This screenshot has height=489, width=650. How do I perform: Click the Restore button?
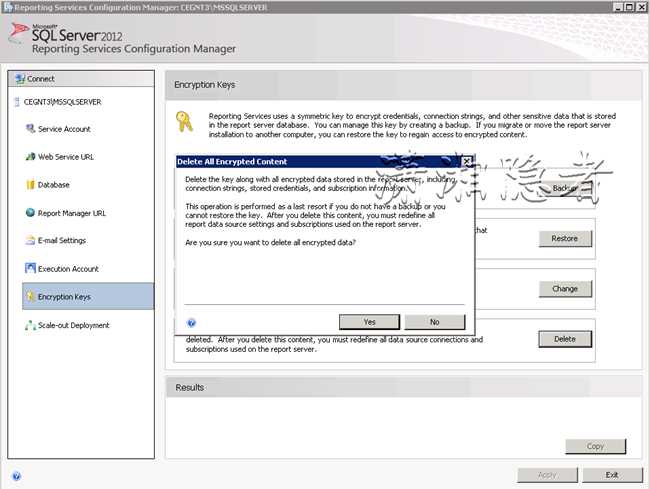coord(565,239)
